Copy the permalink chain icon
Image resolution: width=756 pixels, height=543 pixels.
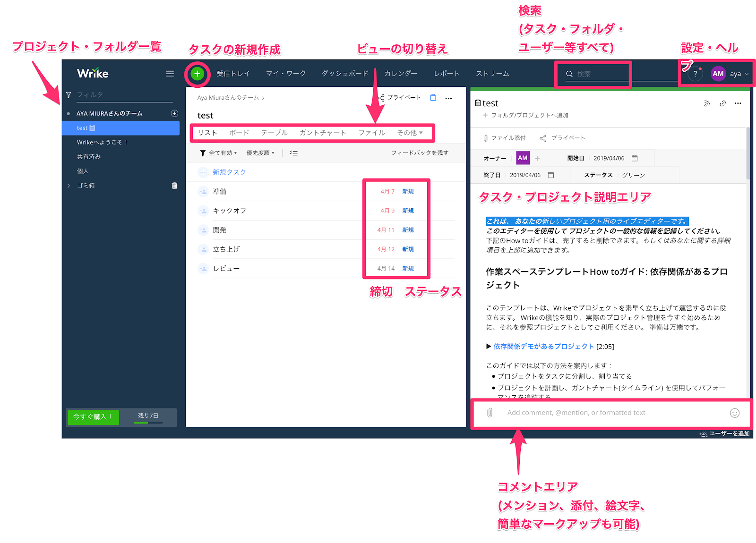722,103
